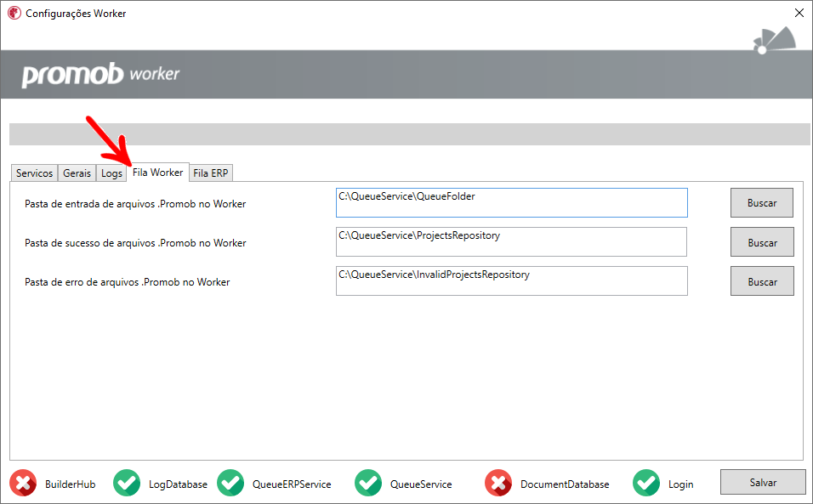Open the Logs tab
Screen dimensions: 813x504
[111, 173]
